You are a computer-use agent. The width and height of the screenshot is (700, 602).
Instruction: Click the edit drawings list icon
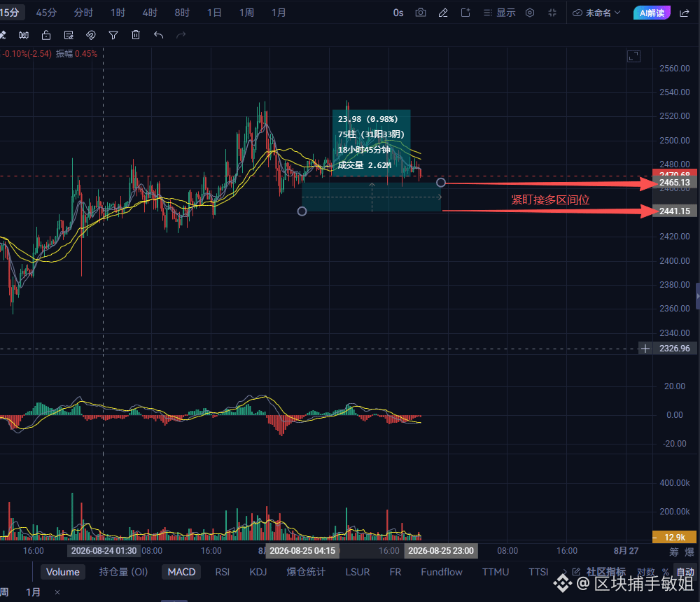[69, 35]
